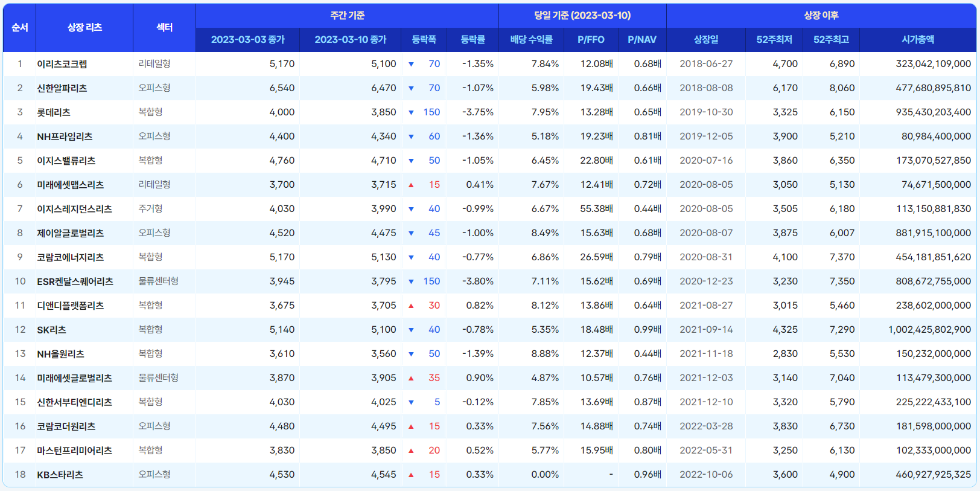Click the red up arrow in 코람코더원리츠 row
980x491 pixels.
click(x=411, y=426)
